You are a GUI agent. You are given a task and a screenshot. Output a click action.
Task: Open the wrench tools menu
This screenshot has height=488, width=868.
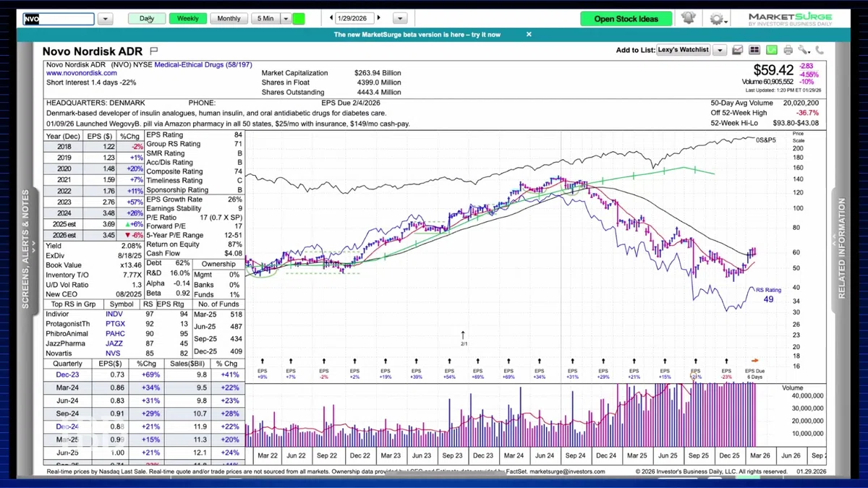804,50
